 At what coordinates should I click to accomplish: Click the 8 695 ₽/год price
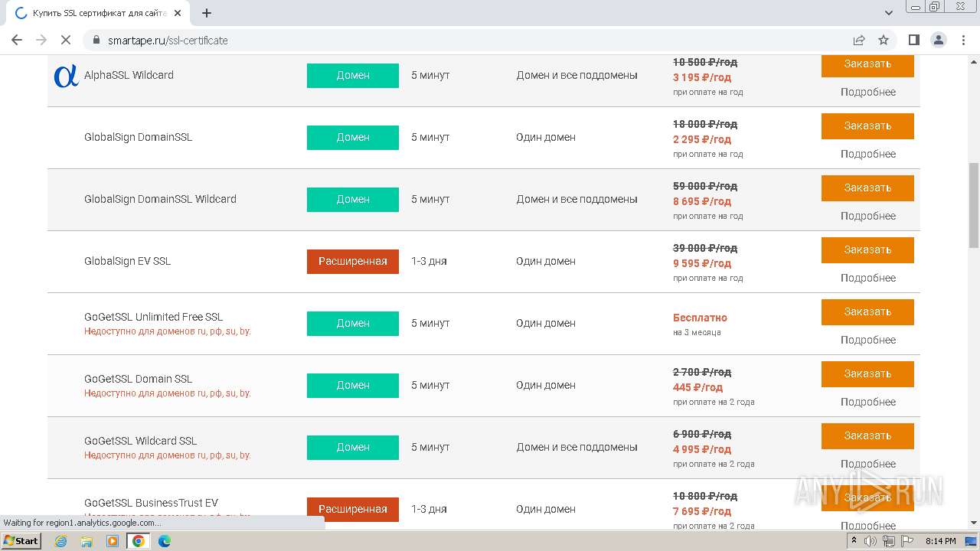pyautogui.click(x=702, y=201)
